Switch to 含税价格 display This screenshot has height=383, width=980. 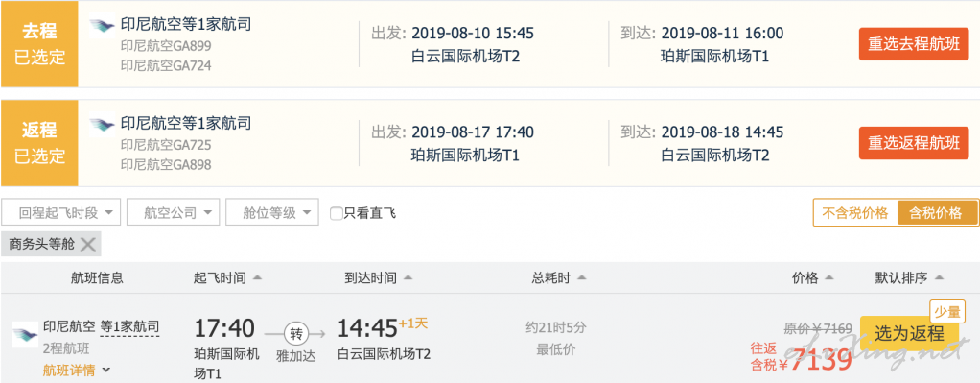[x=938, y=213]
